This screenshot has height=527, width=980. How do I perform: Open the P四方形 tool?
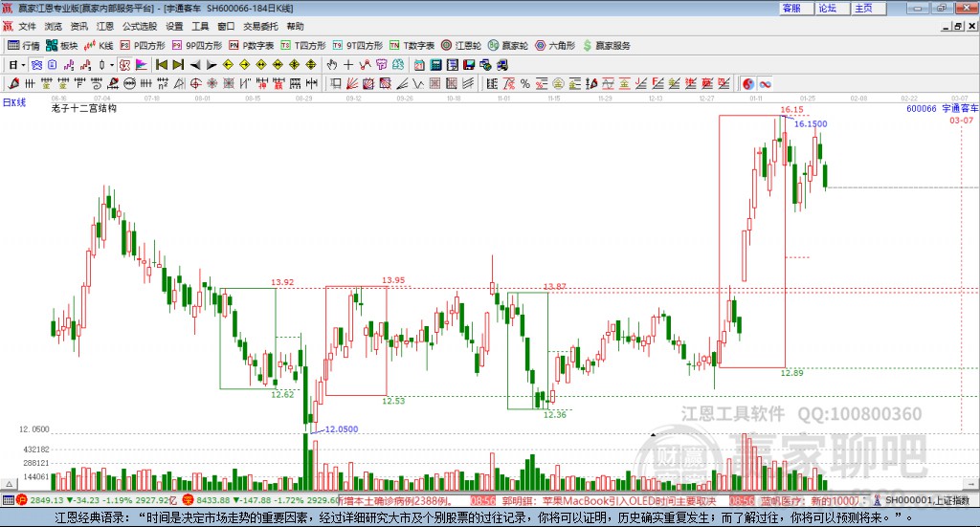click(x=143, y=46)
